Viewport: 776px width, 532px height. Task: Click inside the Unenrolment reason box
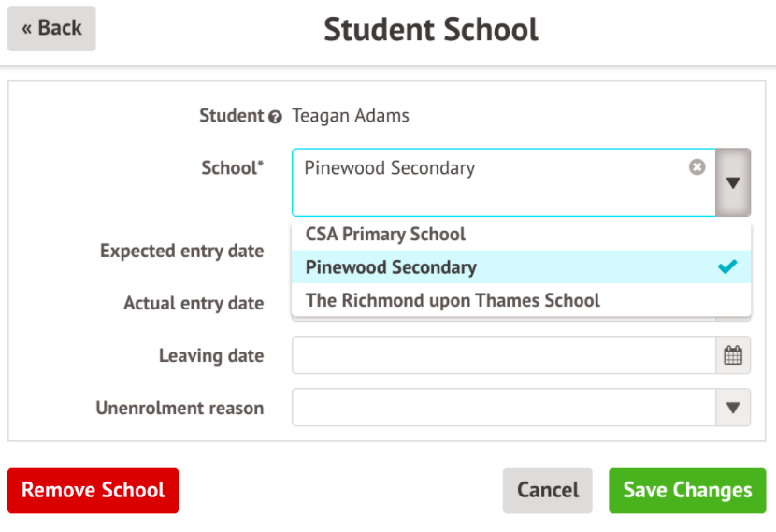(x=504, y=408)
